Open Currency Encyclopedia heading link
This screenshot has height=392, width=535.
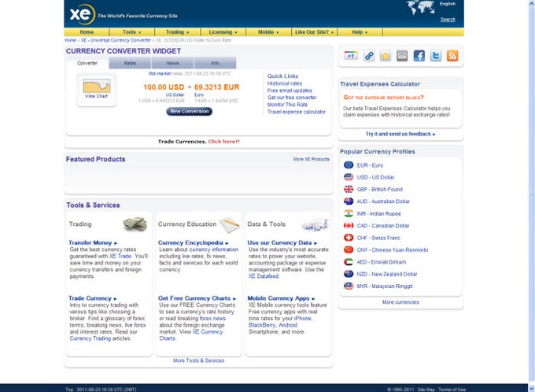pyautogui.click(x=193, y=242)
